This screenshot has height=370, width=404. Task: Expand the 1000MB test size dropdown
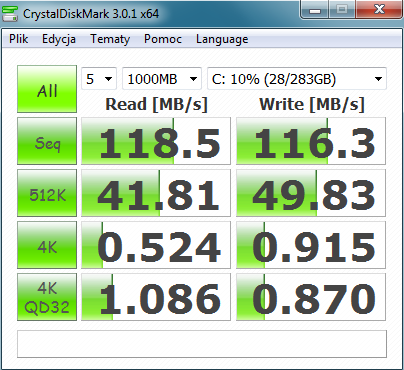coord(162,79)
